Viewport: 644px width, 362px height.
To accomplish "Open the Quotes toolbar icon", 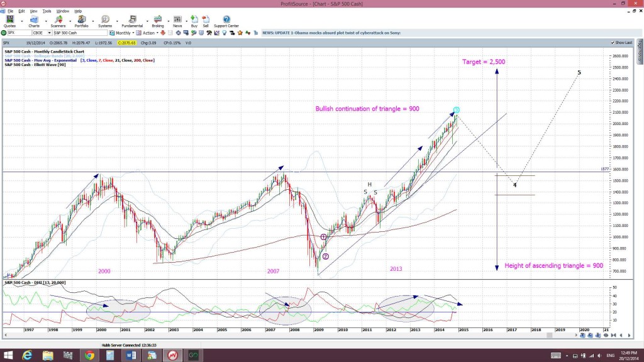I will click(9, 21).
